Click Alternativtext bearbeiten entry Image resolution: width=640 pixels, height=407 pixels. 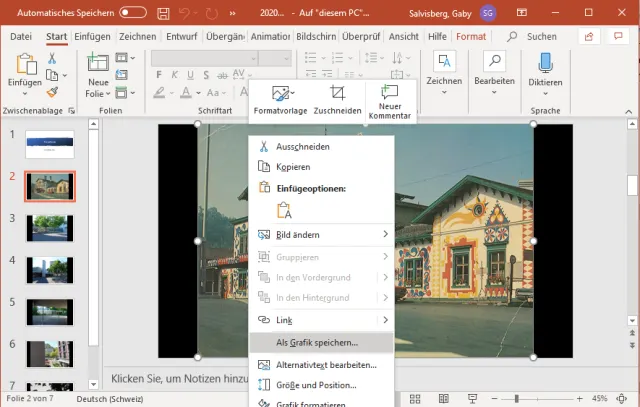click(325, 365)
